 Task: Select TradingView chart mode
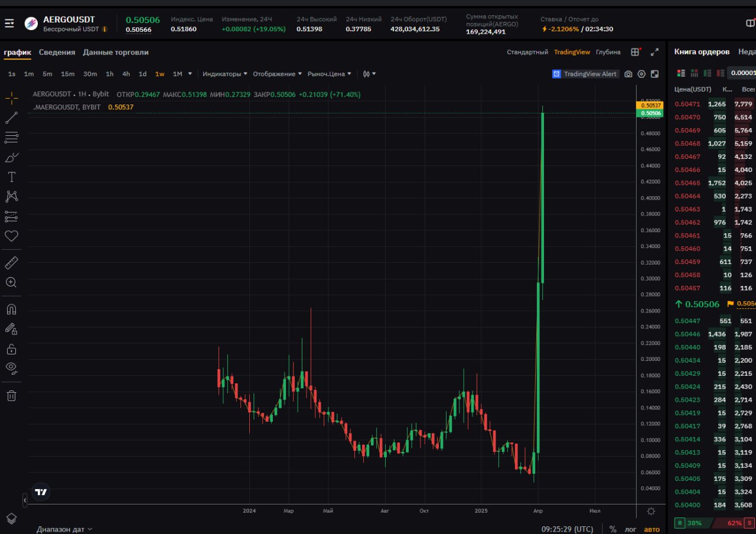572,52
